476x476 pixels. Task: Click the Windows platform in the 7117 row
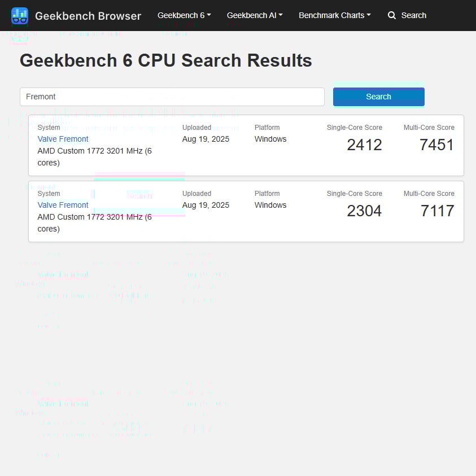(270, 205)
